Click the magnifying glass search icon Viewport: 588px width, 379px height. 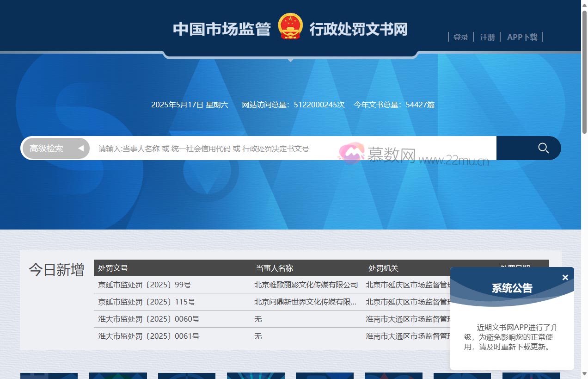click(543, 148)
